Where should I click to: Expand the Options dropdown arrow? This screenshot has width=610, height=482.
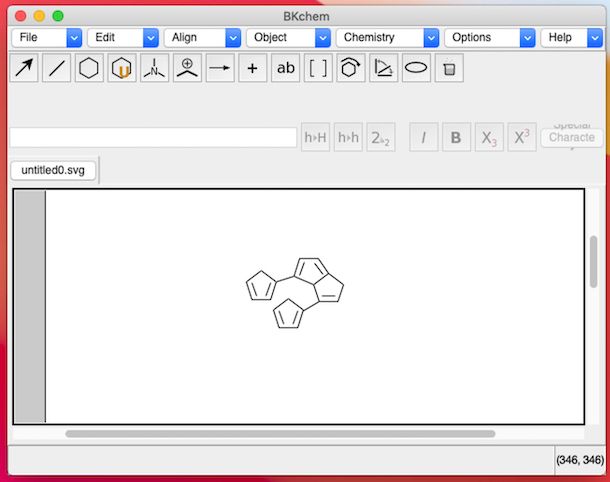click(527, 38)
